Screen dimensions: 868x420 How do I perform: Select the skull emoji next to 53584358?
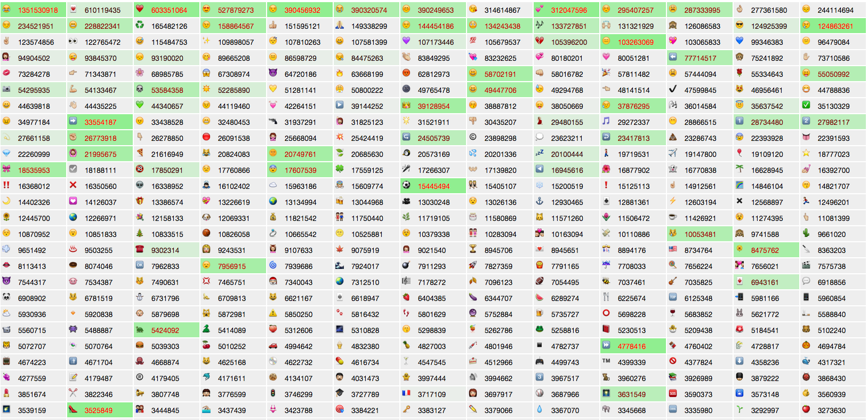tap(140, 89)
